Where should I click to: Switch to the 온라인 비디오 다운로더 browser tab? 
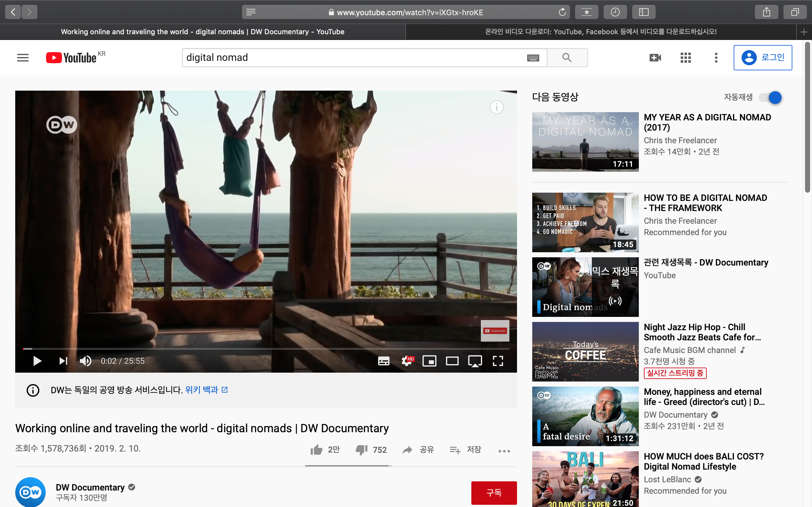601,31
